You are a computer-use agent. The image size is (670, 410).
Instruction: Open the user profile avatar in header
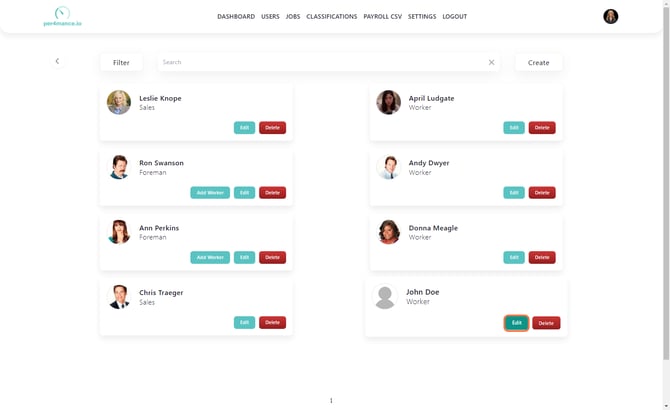point(610,16)
